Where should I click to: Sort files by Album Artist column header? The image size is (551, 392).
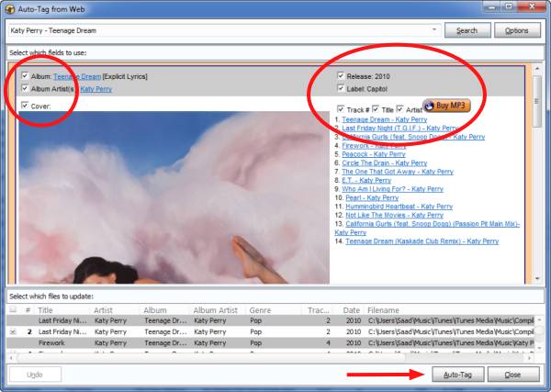pos(216,310)
